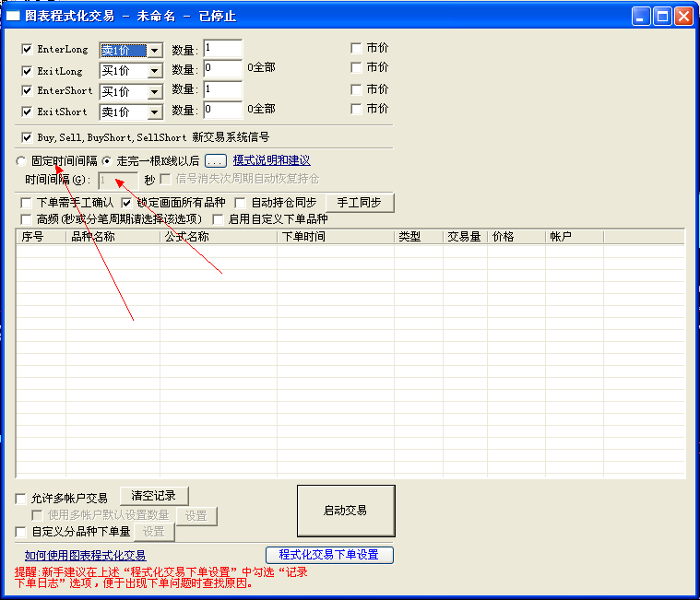Open the 模式说明和建议 link

tap(271, 160)
